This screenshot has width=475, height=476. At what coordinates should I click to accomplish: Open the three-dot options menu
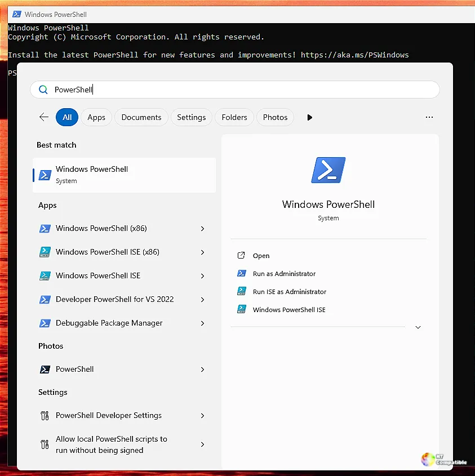[x=429, y=117]
